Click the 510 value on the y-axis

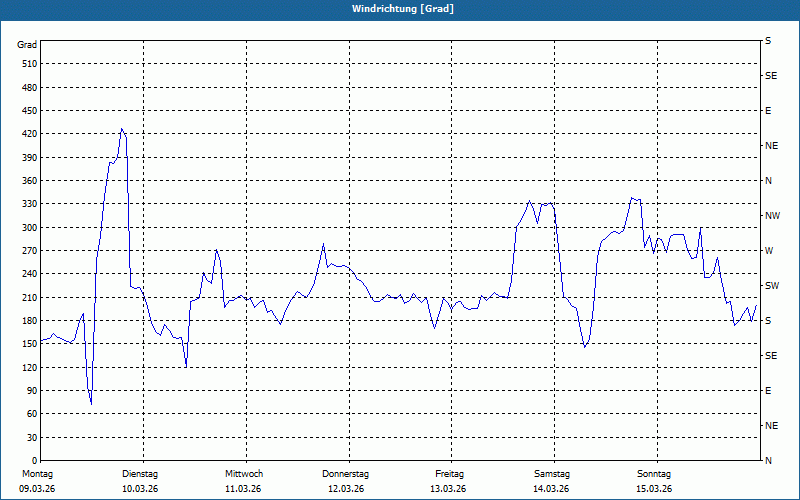click(28, 64)
